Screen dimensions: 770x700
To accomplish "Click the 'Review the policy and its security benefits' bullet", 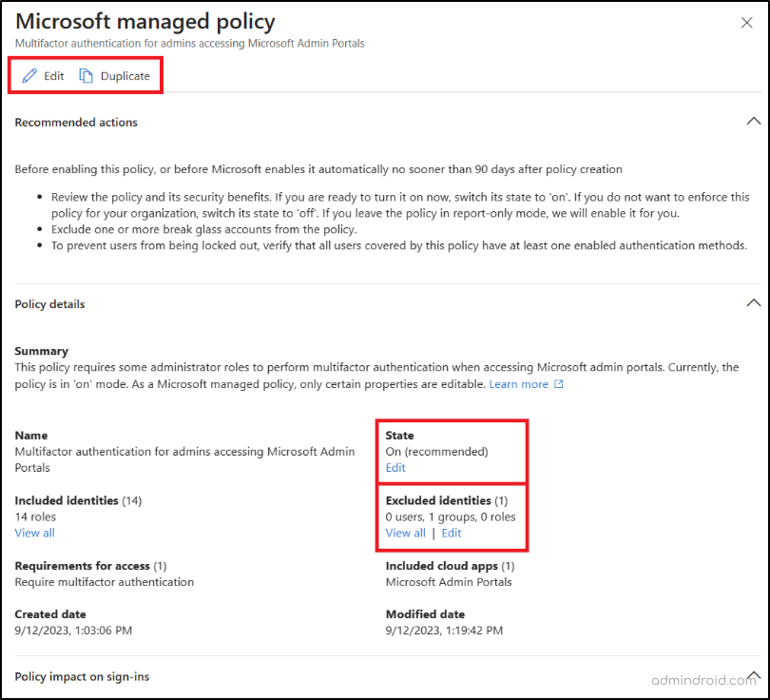I will click(x=400, y=205).
